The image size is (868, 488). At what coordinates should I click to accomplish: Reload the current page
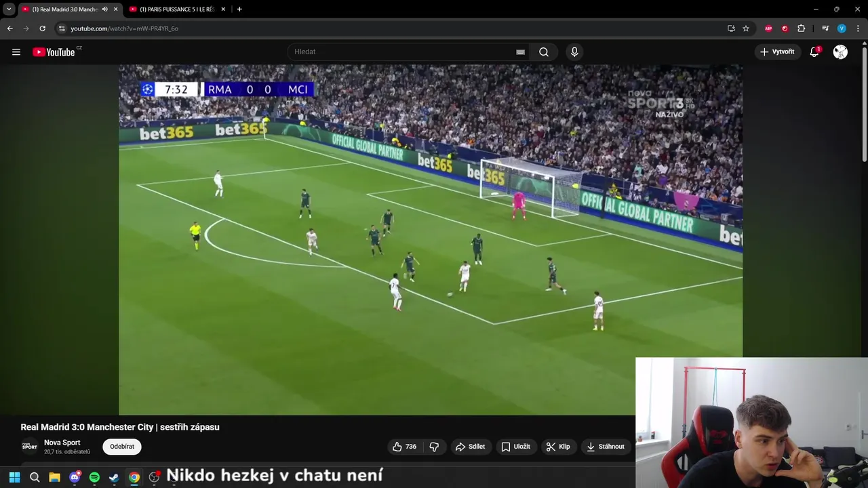[x=42, y=28]
